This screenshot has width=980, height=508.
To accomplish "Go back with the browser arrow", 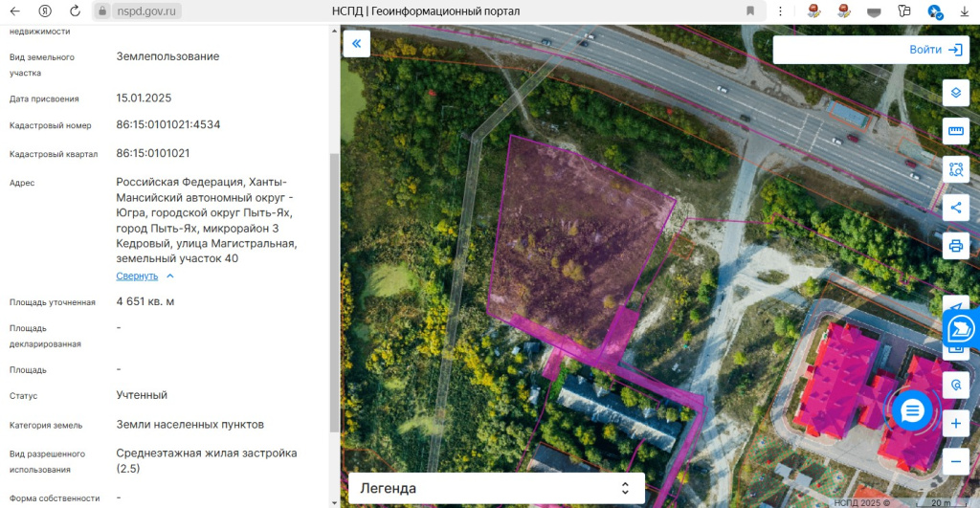I will pos(15,11).
